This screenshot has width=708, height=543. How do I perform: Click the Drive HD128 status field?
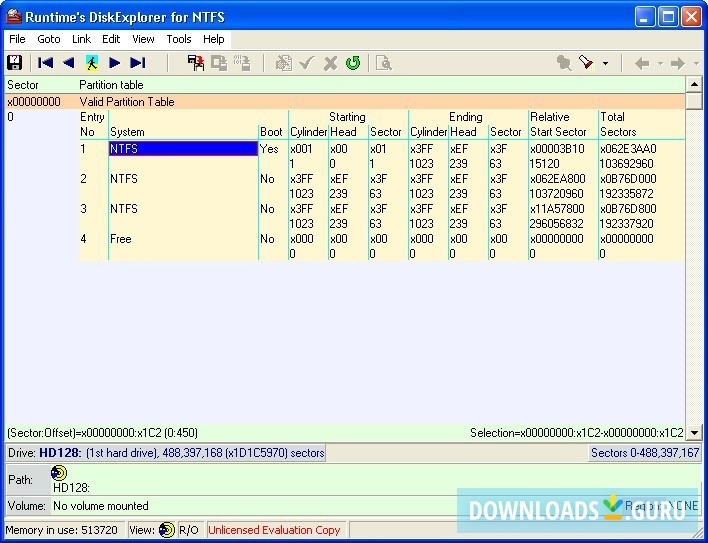point(166,453)
